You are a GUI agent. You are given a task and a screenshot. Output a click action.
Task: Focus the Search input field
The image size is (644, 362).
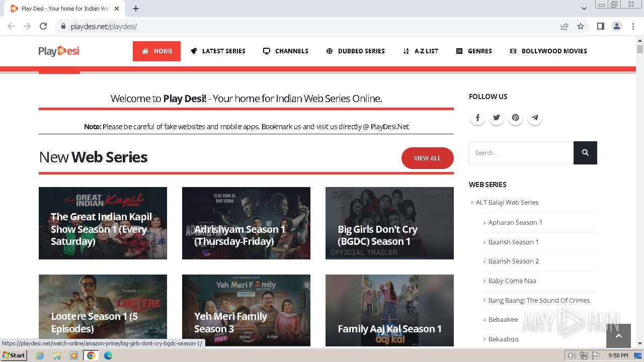(521, 153)
